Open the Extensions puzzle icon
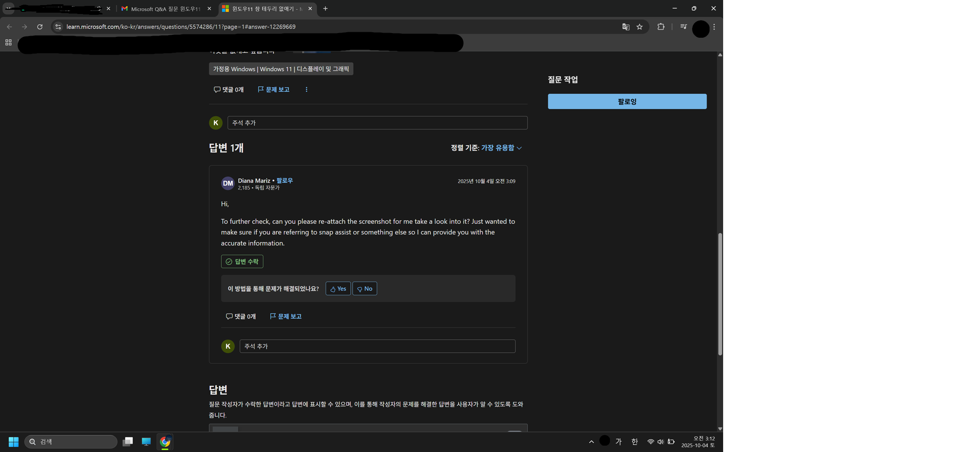 click(x=661, y=27)
